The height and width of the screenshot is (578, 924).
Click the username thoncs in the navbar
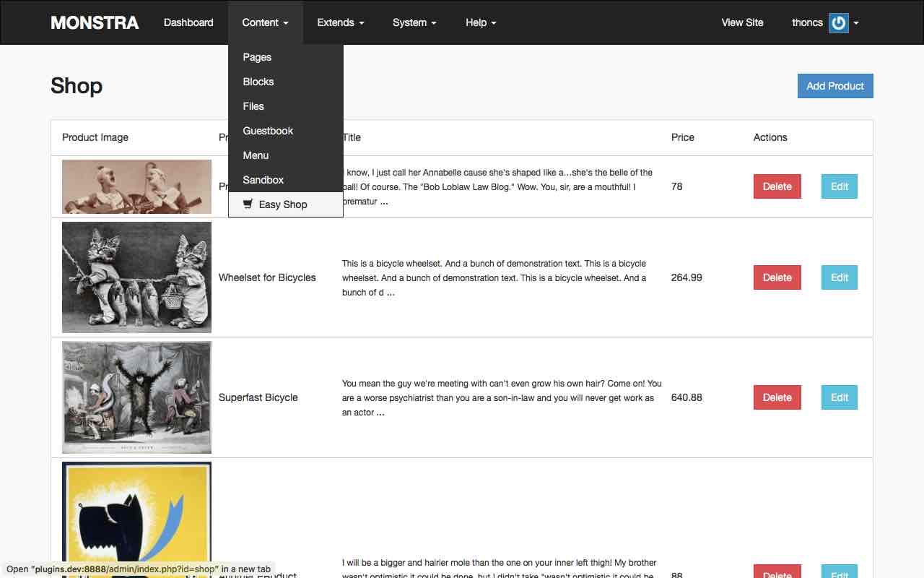(x=806, y=22)
